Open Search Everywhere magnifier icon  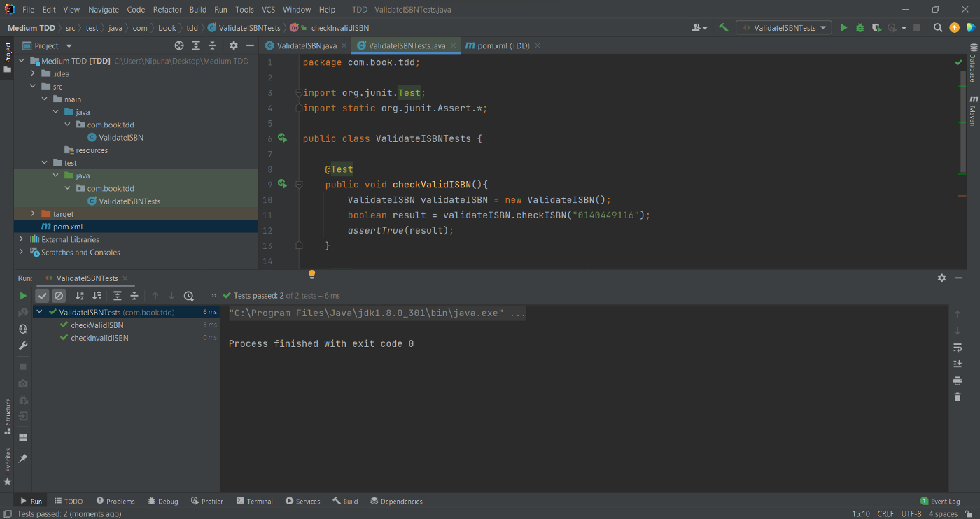click(938, 28)
